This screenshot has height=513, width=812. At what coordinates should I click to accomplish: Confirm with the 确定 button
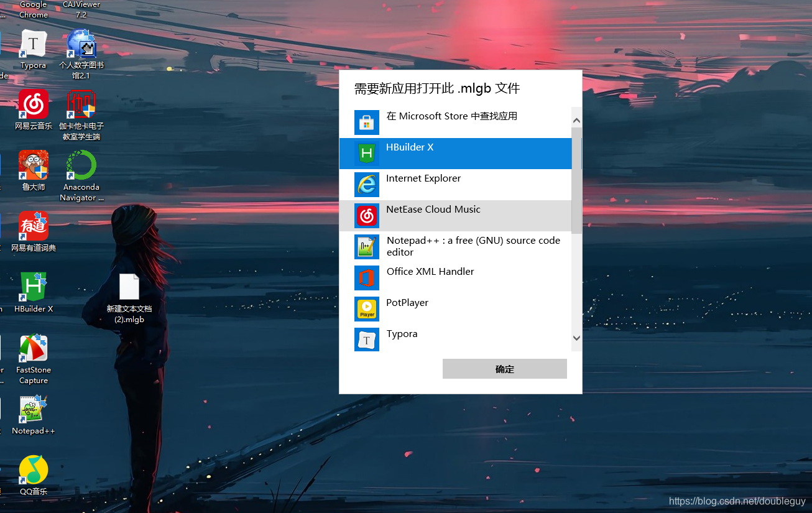505,369
